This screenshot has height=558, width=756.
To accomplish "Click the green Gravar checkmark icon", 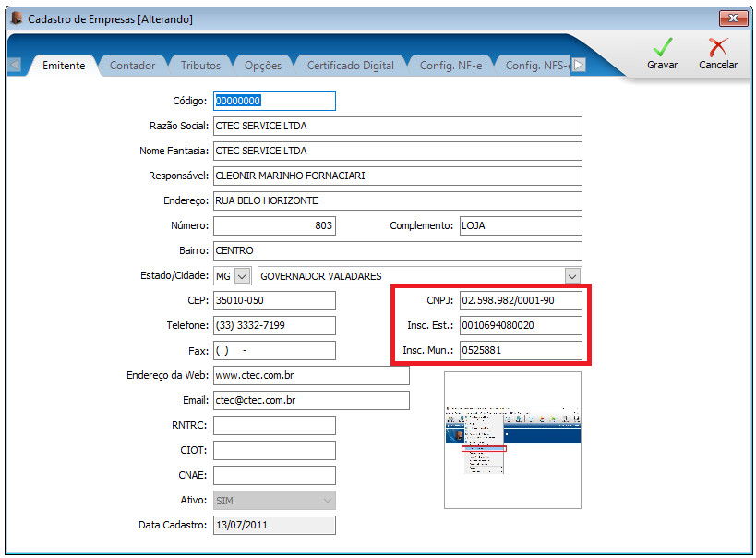I will 663,47.
